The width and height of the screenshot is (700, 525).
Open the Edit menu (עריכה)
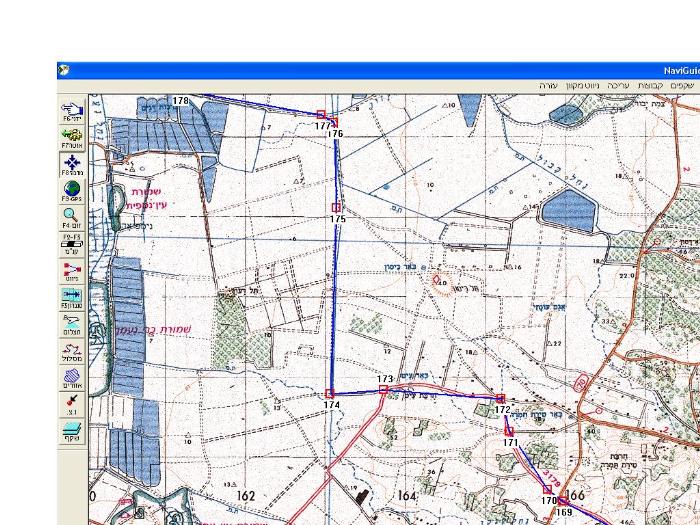[619, 86]
